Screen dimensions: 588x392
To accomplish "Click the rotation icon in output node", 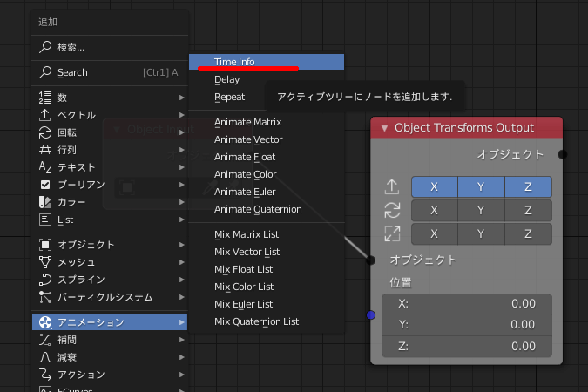I will coord(392,210).
